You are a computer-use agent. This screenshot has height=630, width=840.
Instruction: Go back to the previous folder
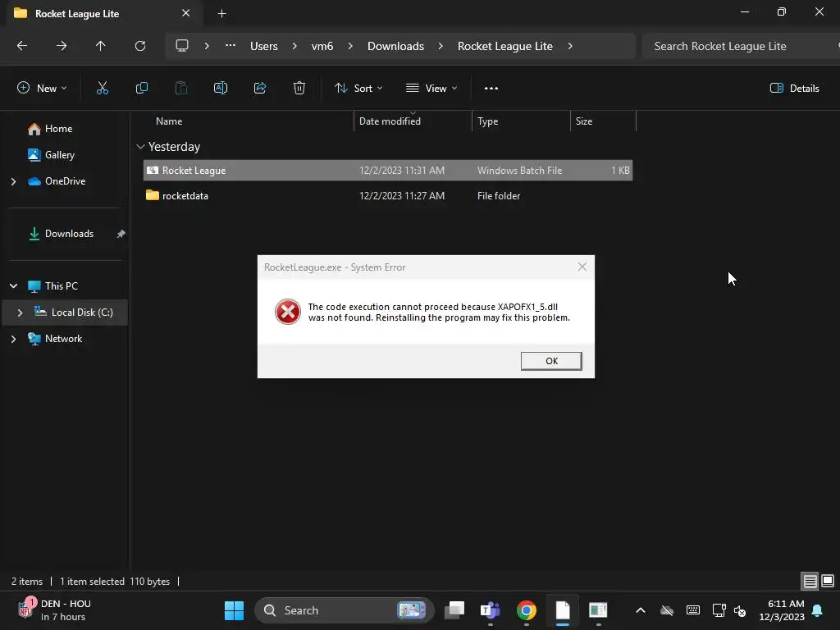point(22,46)
